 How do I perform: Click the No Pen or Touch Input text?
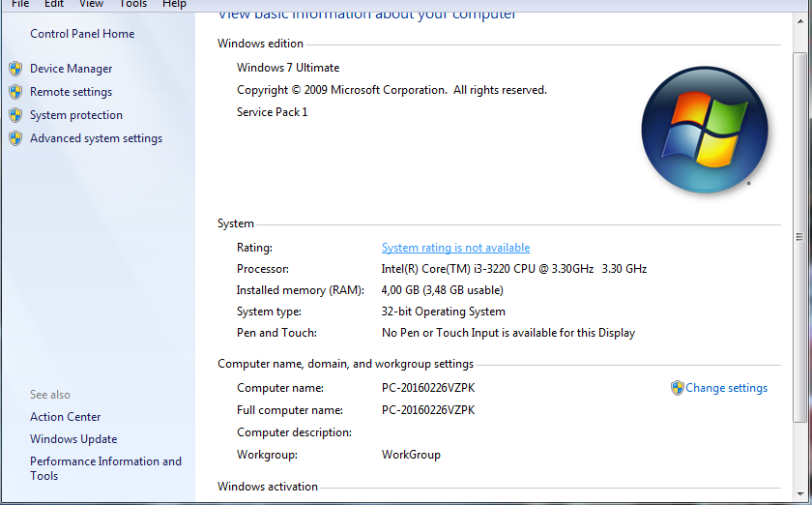click(x=508, y=333)
